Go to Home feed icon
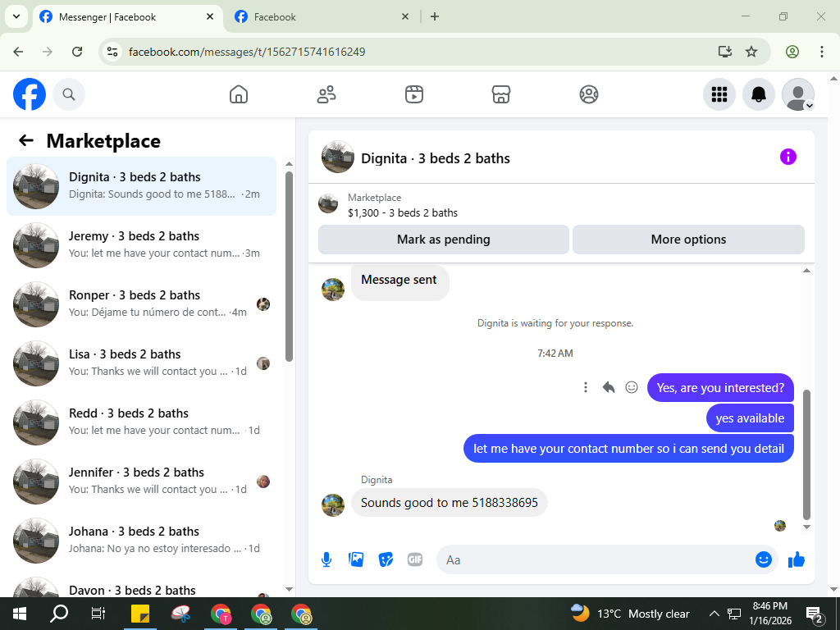 coord(239,94)
